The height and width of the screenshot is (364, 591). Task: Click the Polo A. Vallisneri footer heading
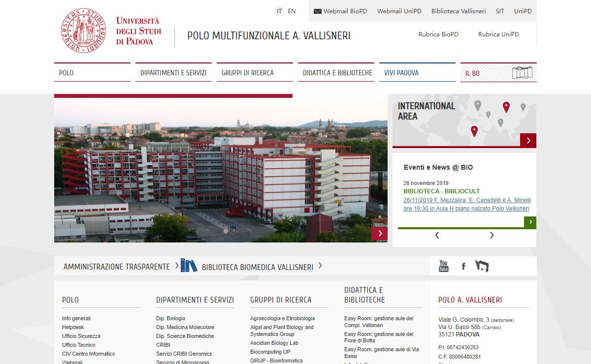point(470,300)
